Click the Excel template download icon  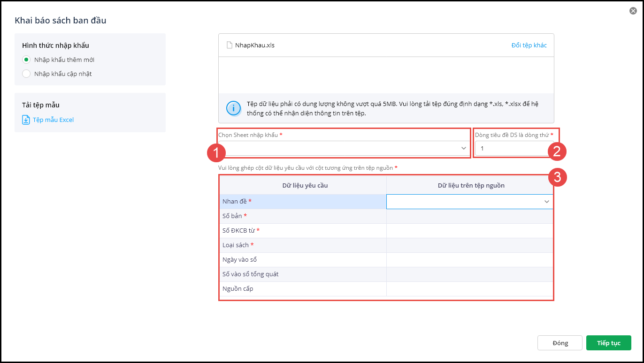click(x=26, y=120)
